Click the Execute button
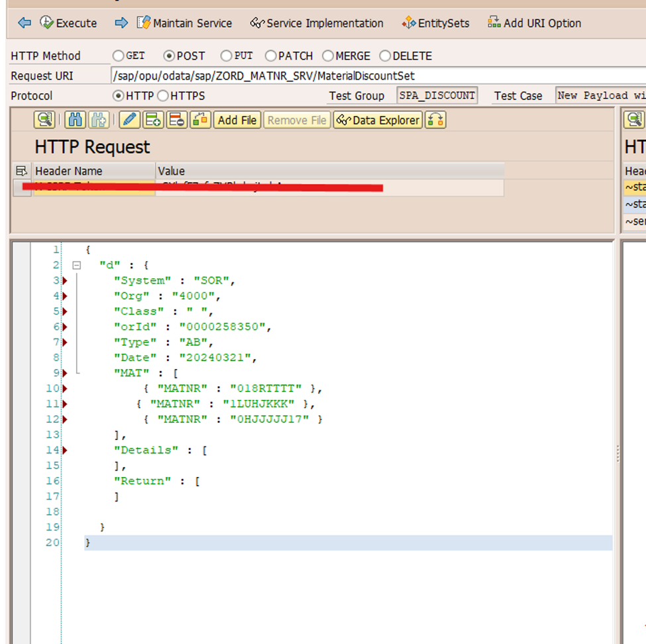 pyautogui.click(x=68, y=23)
